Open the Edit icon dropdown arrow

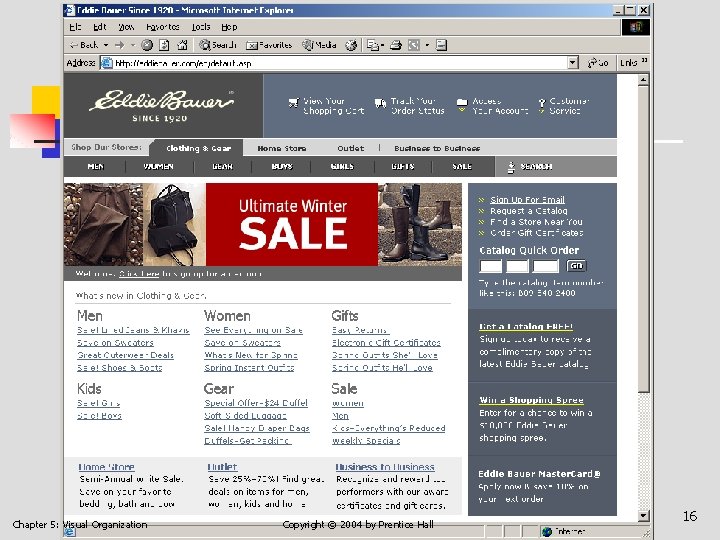[x=427, y=45]
